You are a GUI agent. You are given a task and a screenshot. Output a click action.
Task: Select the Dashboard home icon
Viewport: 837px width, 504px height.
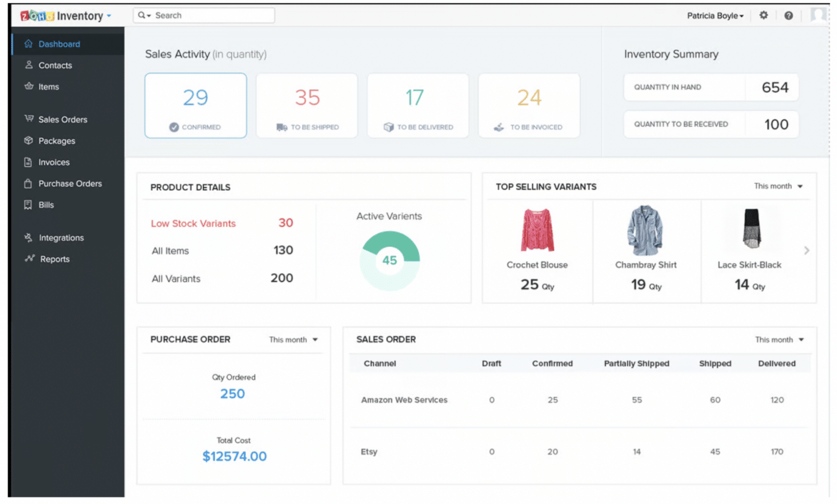28,44
